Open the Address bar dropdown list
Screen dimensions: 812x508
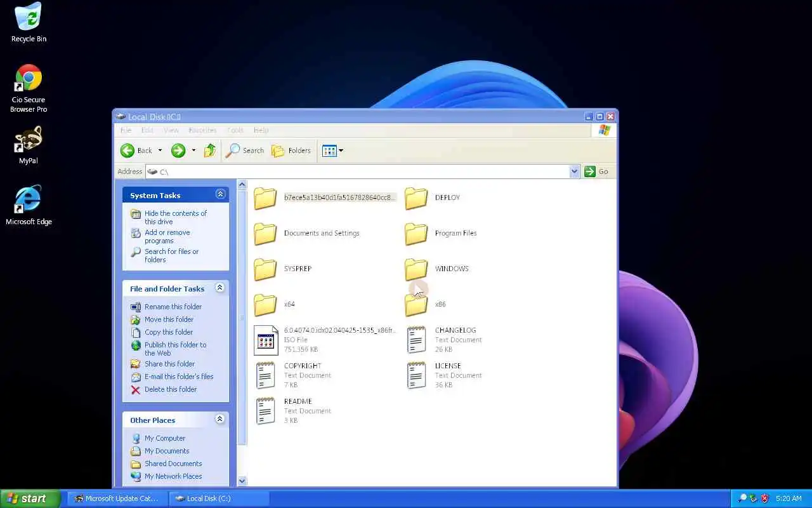coord(574,171)
